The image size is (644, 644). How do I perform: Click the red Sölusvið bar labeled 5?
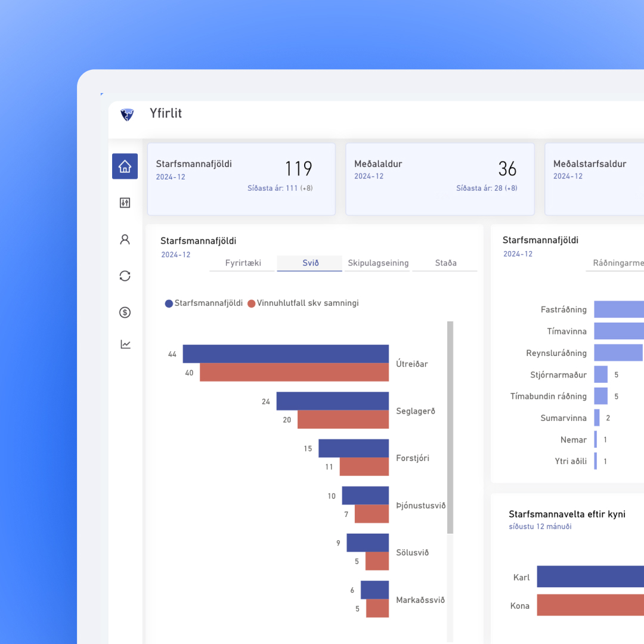pos(377,561)
